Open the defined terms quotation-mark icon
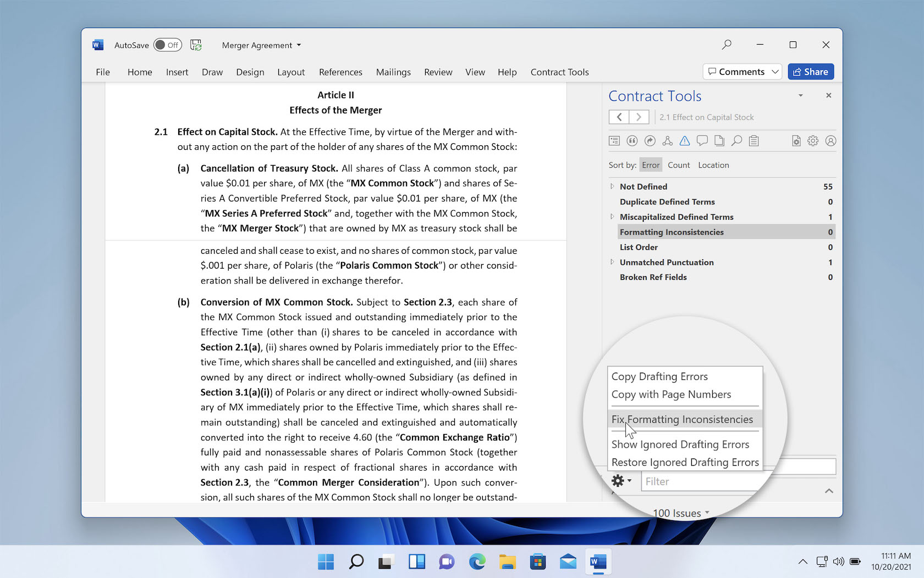This screenshot has height=578, width=924. [x=632, y=141]
